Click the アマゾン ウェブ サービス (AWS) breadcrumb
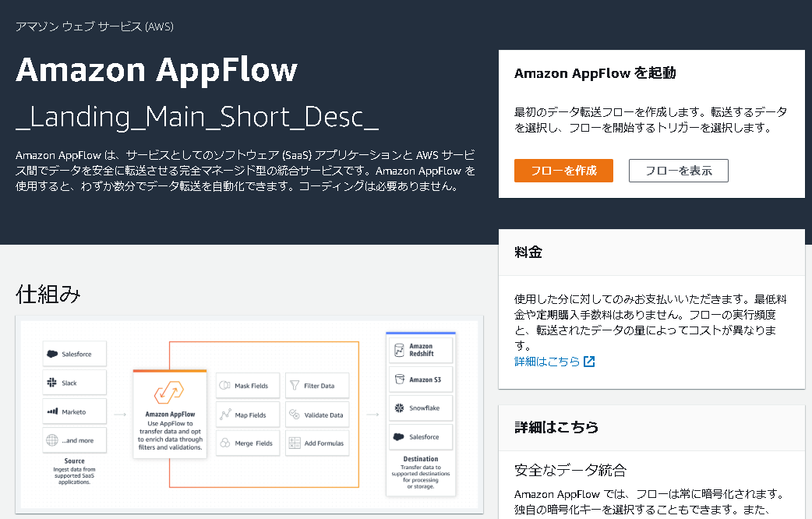The width and height of the screenshot is (812, 519). [x=94, y=26]
